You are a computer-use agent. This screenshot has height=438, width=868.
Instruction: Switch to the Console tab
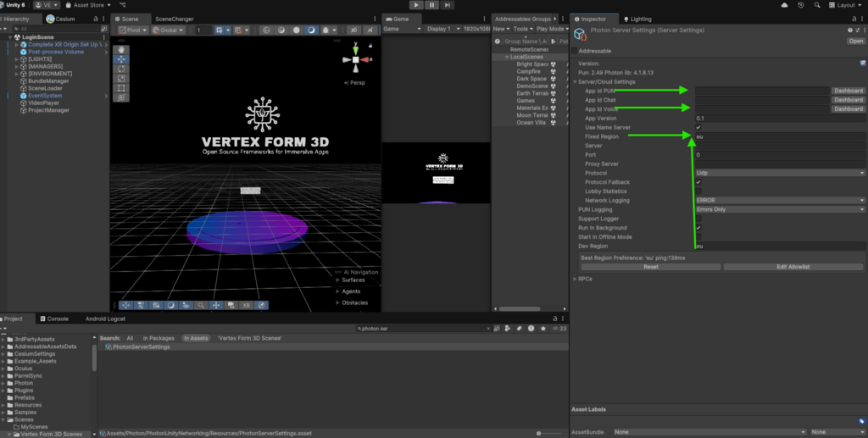pos(58,319)
